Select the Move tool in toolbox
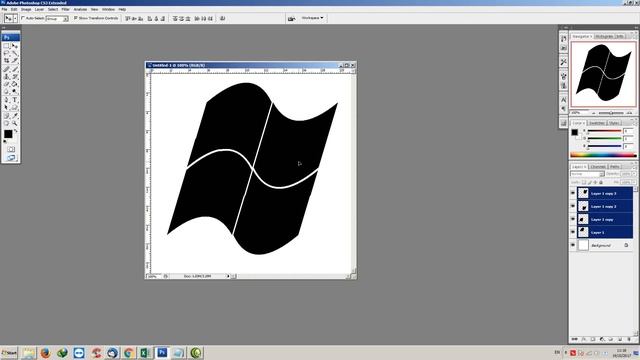 tap(15, 46)
